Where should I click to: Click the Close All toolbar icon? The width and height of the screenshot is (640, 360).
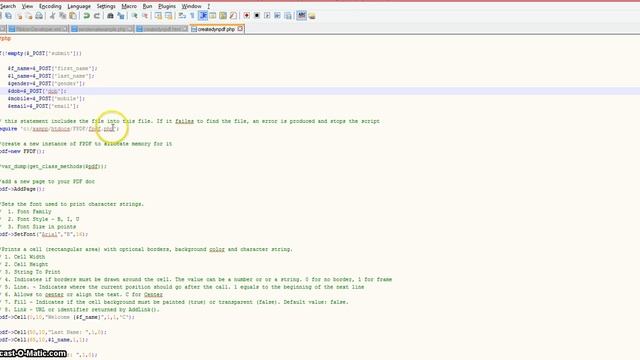tap(29, 16)
